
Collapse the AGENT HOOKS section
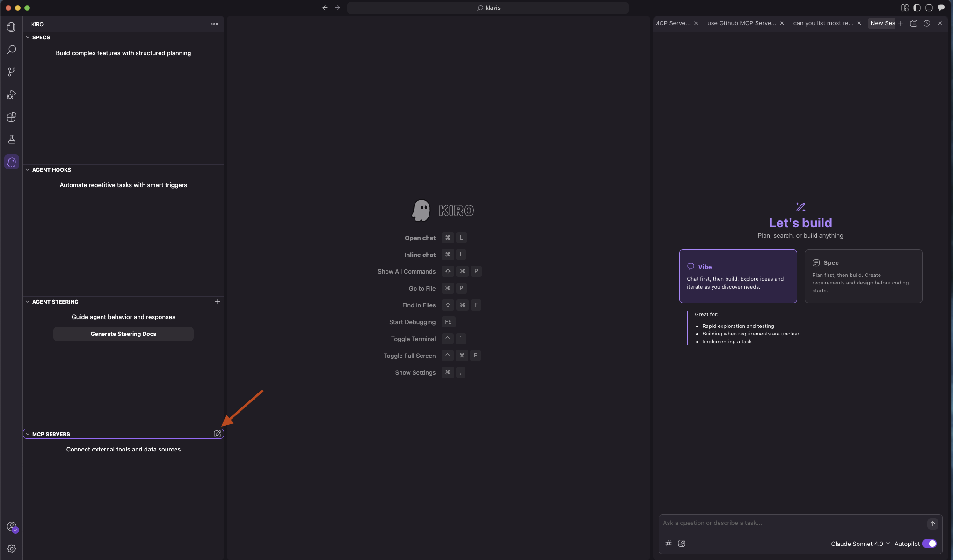coord(28,170)
